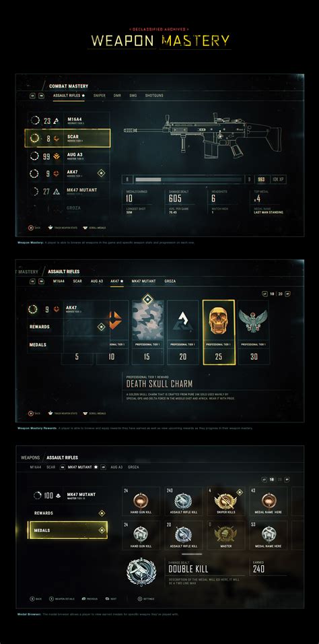Image resolution: width=319 pixels, height=644 pixels.
Task: Expand the SCAR weapon entry
Action: 67,138
